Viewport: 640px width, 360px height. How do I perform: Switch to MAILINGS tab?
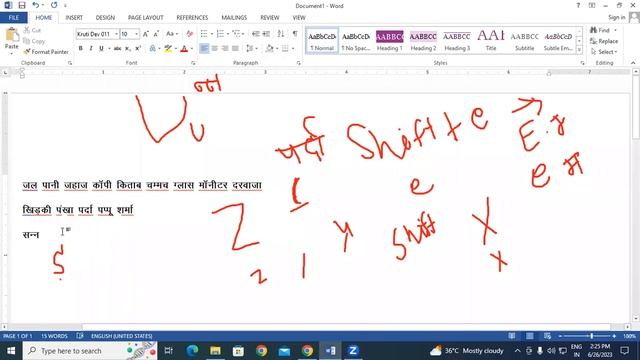pyautogui.click(x=234, y=18)
